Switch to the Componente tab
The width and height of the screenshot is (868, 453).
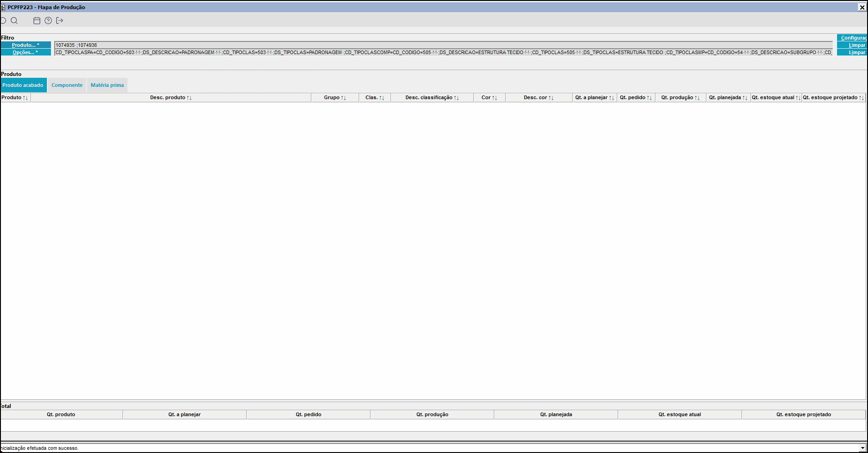point(67,85)
